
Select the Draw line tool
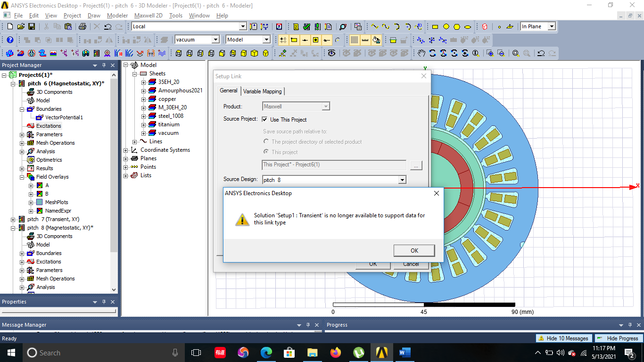(375, 26)
